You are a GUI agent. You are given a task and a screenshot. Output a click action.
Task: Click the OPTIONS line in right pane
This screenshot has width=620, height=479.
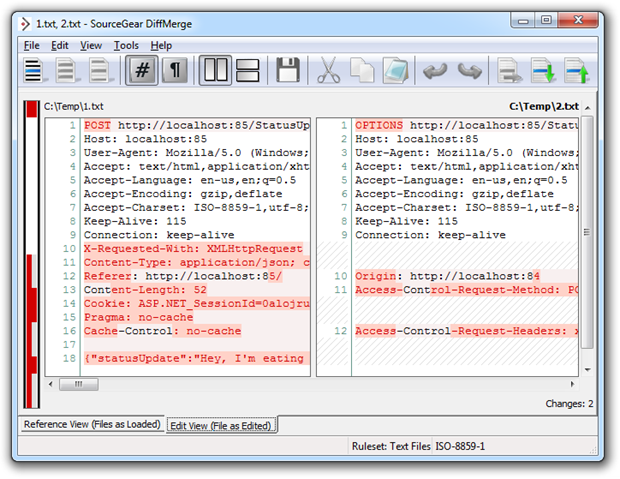tap(466, 125)
